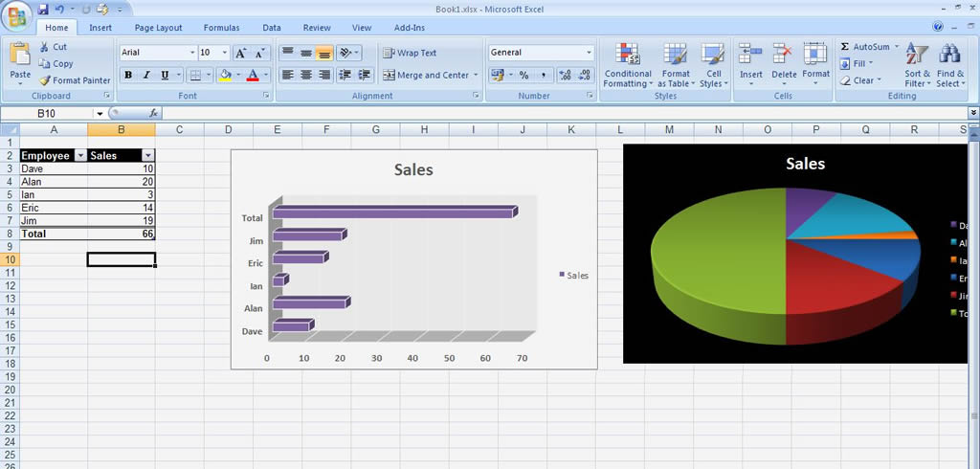980x469 pixels.
Task: Undo last action in quick access toolbar
Action: [60, 10]
